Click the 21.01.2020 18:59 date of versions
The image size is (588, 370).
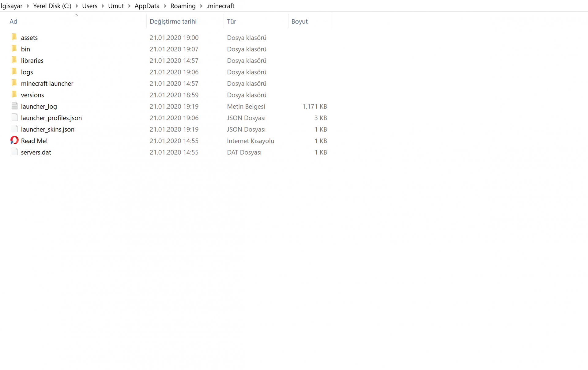174,95
